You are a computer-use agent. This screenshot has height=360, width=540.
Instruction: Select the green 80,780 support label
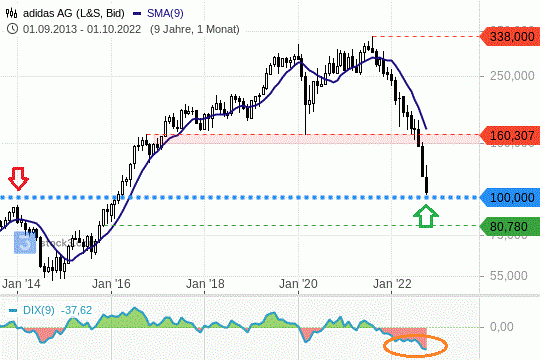tap(510, 226)
